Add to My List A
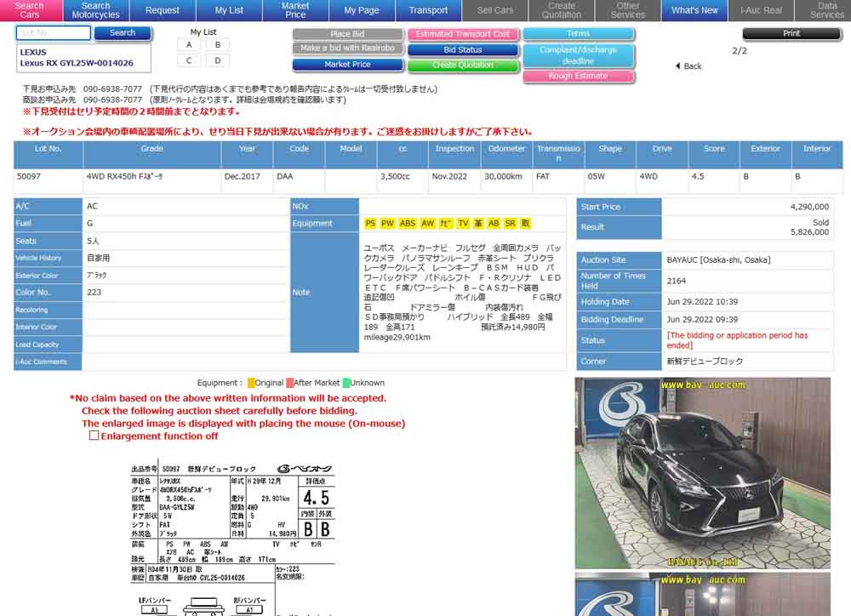 189,45
